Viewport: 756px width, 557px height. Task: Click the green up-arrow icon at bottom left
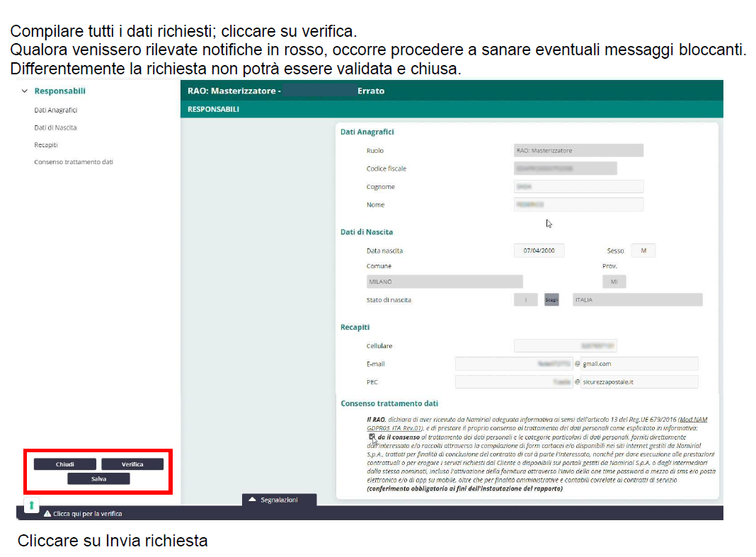[x=31, y=505]
